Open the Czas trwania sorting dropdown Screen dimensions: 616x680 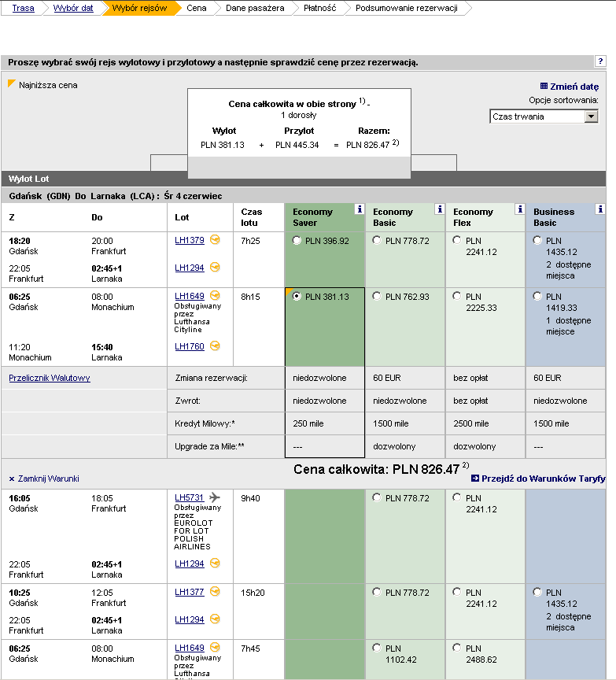coord(544,116)
